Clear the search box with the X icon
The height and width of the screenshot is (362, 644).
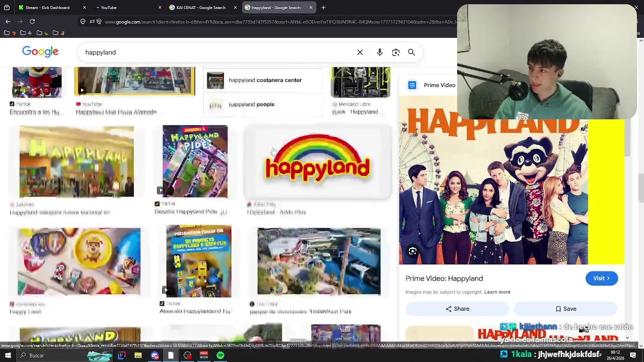pos(360,52)
